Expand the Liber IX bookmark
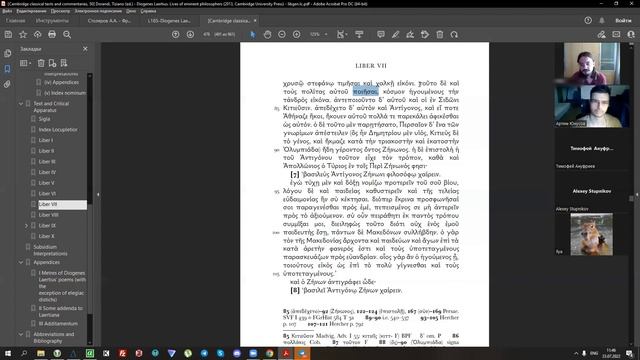This screenshot has width=640, height=360. pos(27,226)
